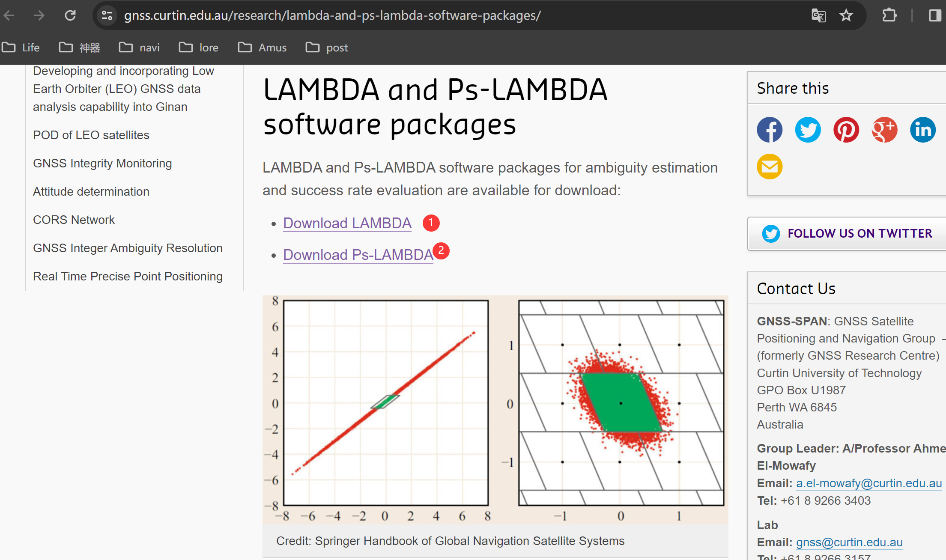The width and height of the screenshot is (946, 560).
Task: Click the Share this heading
Action: 793,88
